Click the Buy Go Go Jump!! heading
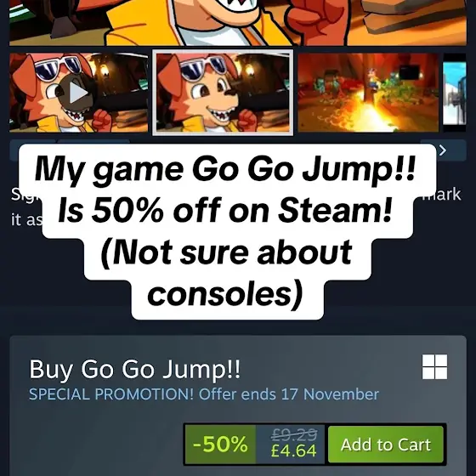 135,369
